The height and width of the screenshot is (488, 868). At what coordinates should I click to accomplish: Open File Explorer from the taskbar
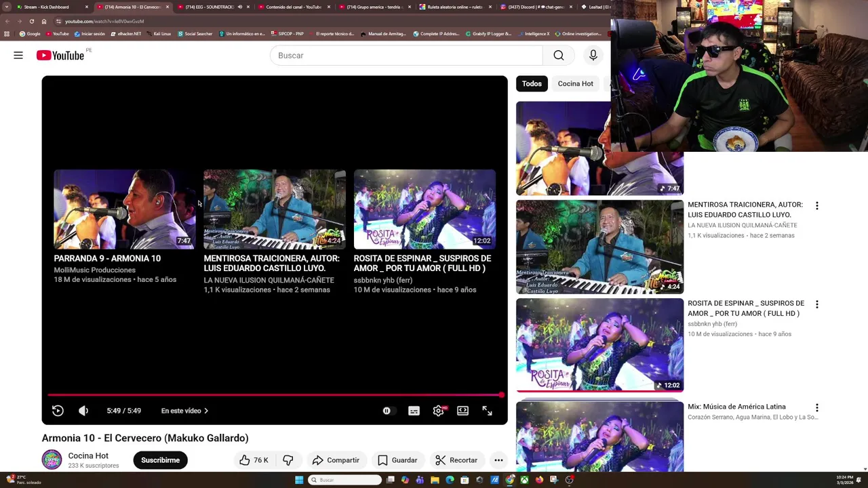pos(435,480)
